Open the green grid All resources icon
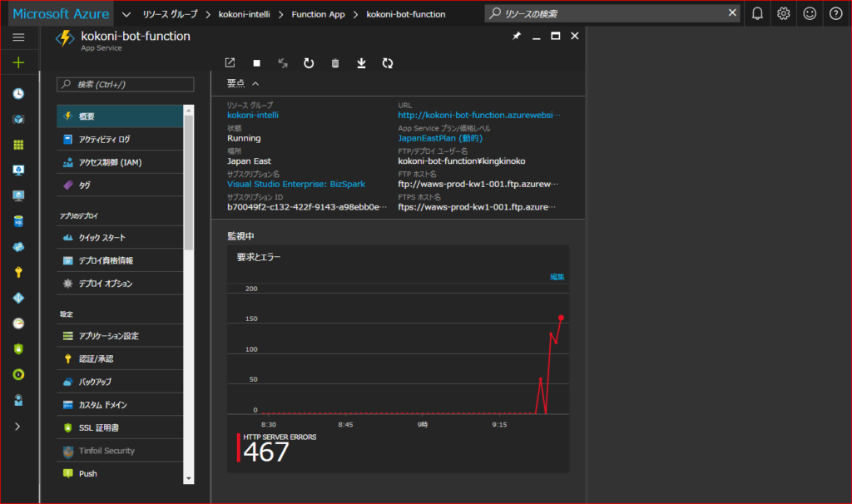 pos(18,145)
